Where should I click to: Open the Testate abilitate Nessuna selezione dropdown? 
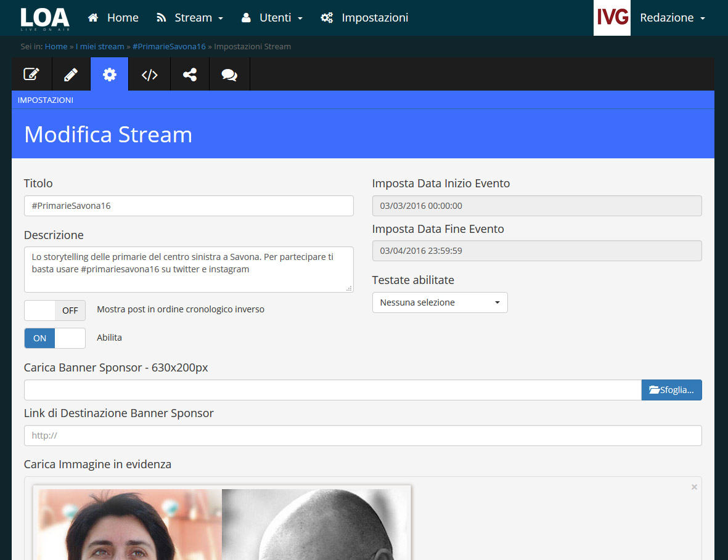(x=440, y=302)
